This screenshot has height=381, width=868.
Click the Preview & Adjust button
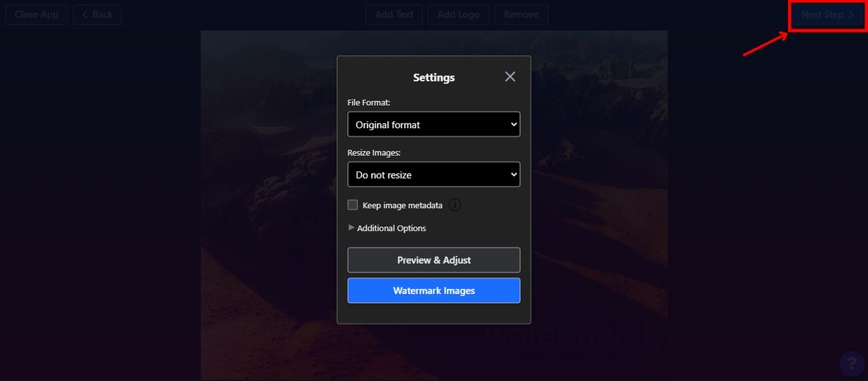tap(434, 260)
